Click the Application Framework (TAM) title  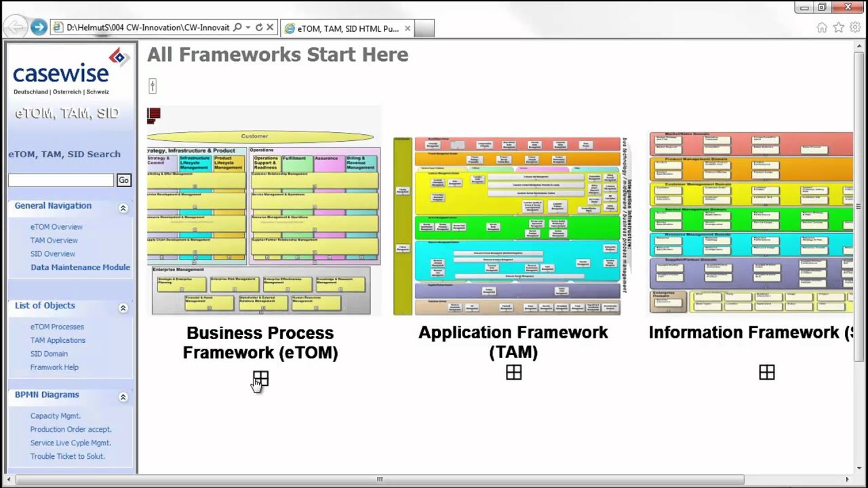tap(513, 342)
